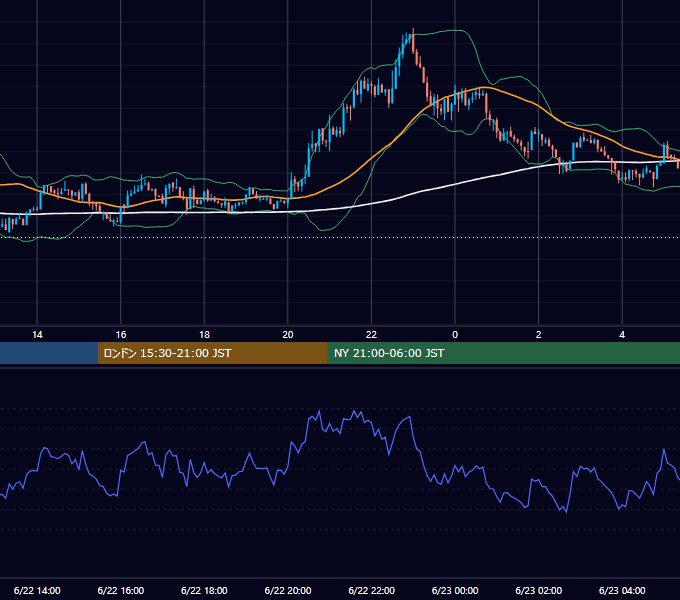Click the 0 hour label on price chart axis
Image resolution: width=680 pixels, height=600 pixels.
[455, 335]
